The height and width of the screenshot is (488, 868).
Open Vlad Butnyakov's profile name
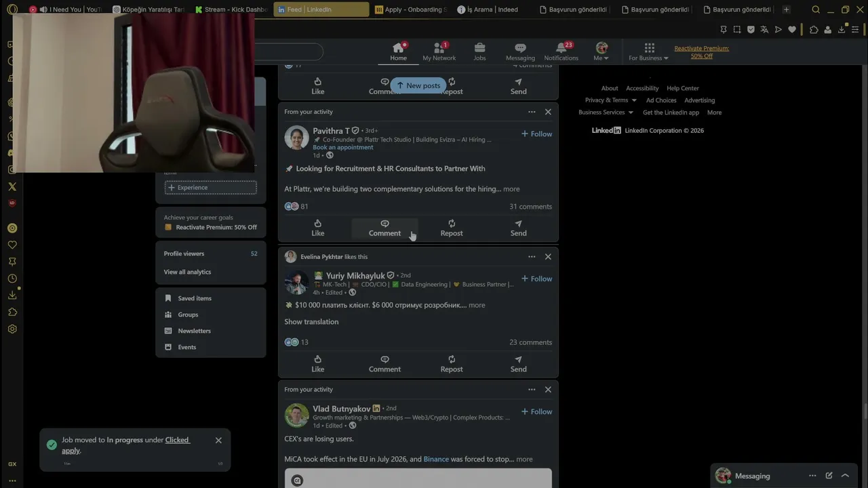(342, 409)
